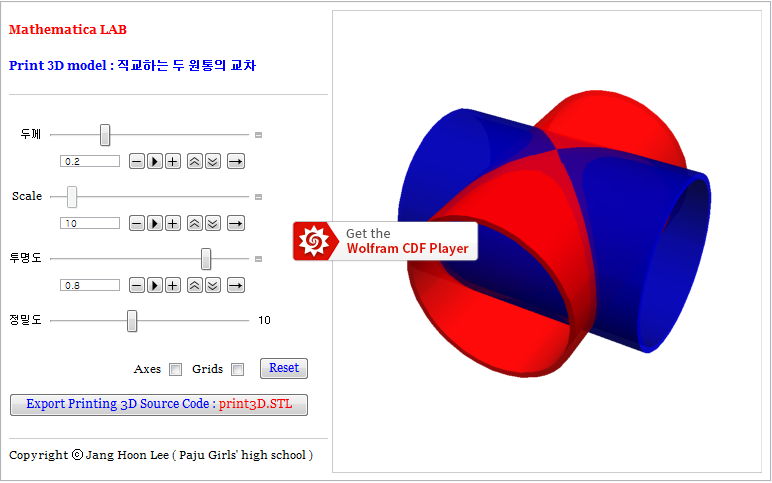Screen dimensions: 772x483
Task: Click faster animation button for 두께
Action: click(x=195, y=161)
